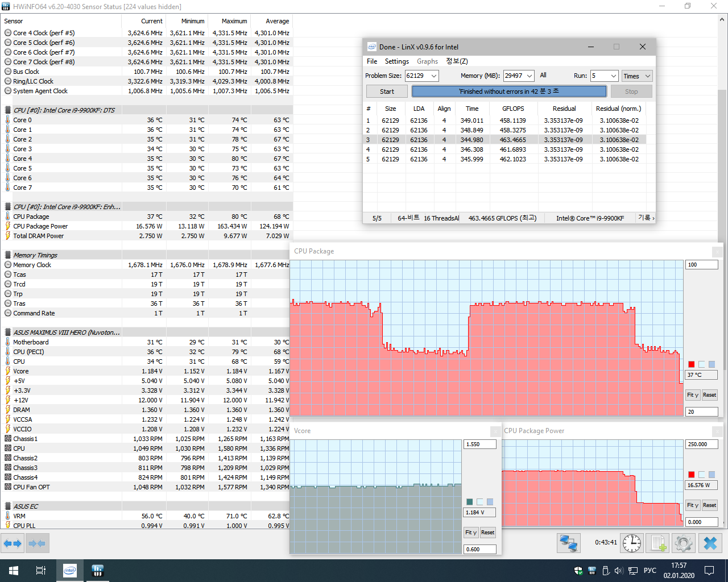The image size is (728, 582).
Task: Open the Windows Security tray icon
Action: (x=578, y=571)
